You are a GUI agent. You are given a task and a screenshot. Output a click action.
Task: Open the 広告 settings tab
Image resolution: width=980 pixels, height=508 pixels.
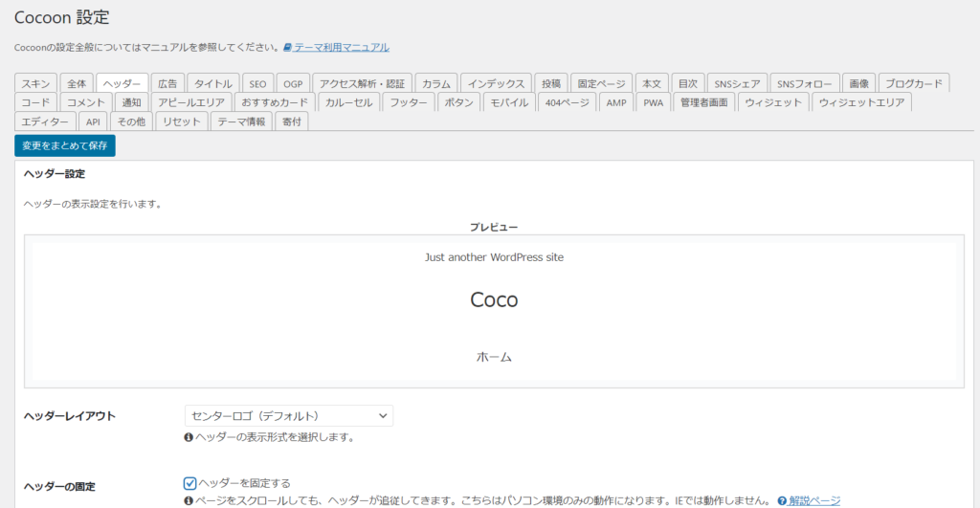pyautogui.click(x=167, y=83)
